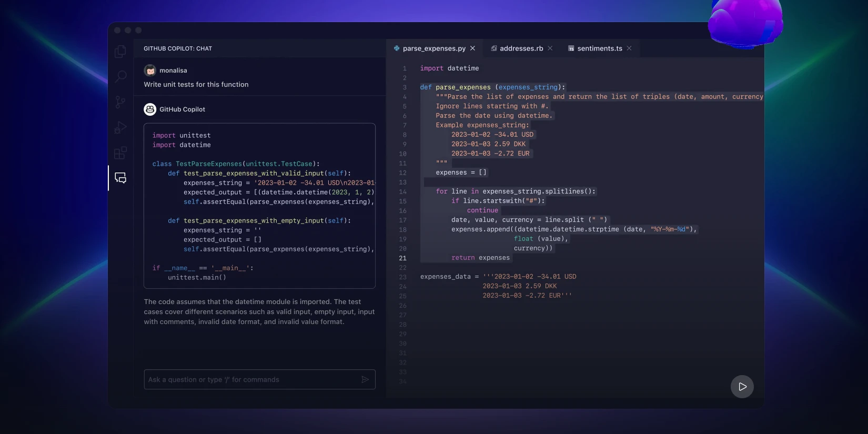Click the Python file icon on parse_expenses.py tab

[x=396, y=48]
